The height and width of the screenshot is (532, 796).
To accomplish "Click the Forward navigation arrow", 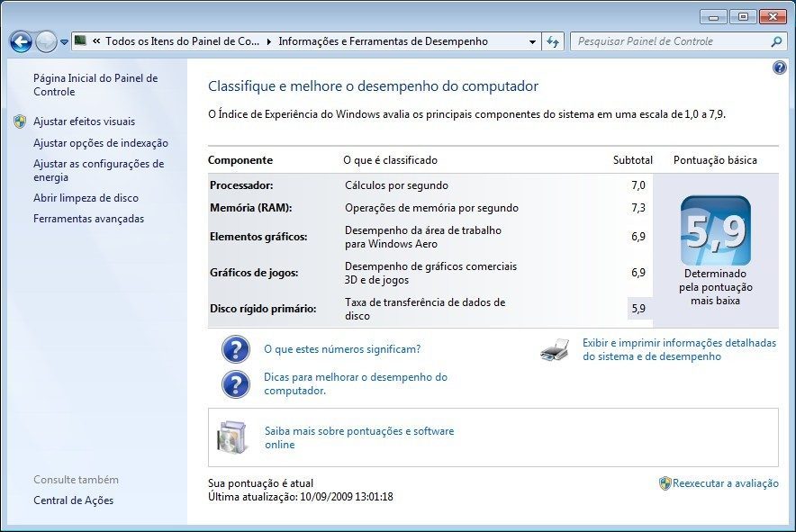I will (x=46, y=41).
